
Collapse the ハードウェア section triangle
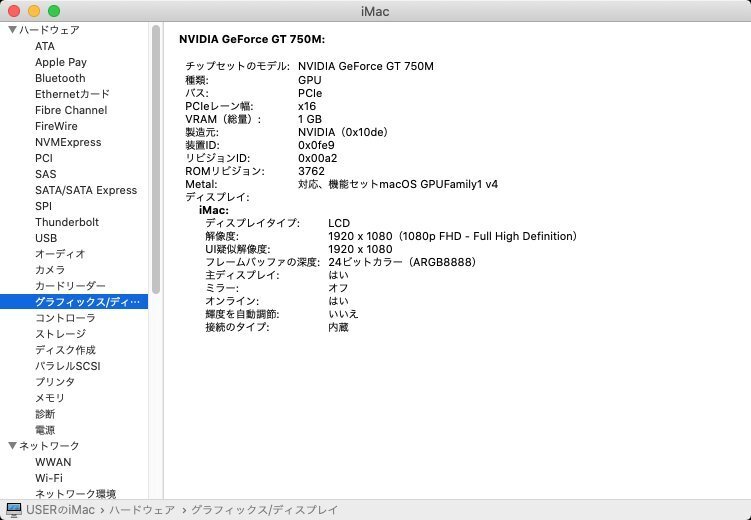click(11, 30)
